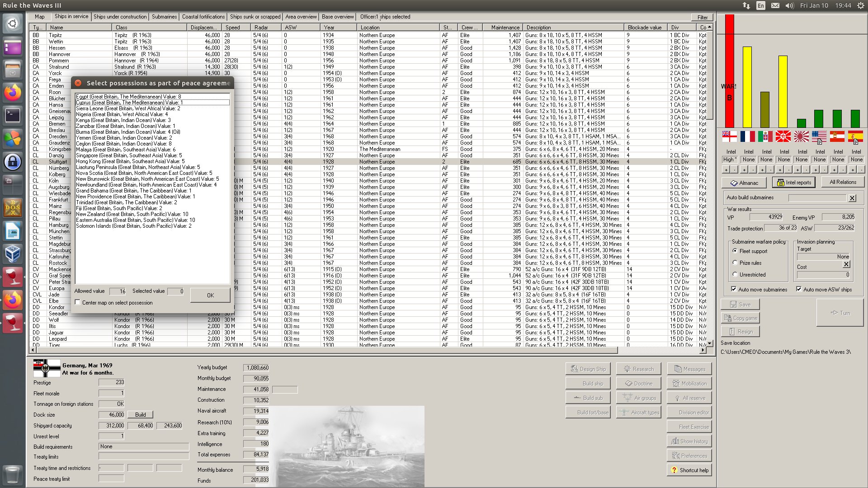Viewport: 868px width, 488px height.
Task: Click the French flag icon
Action: click(x=747, y=136)
